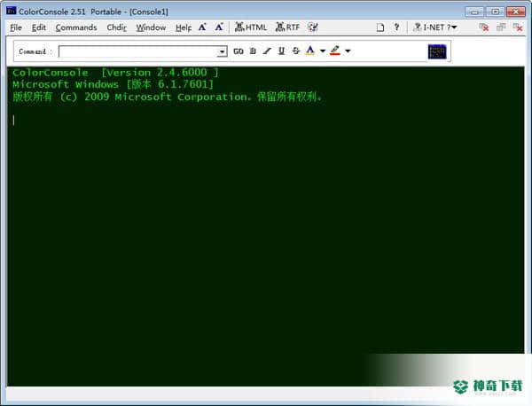
Task: Expand the Command history dropdown arrow
Action: pos(223,51)
